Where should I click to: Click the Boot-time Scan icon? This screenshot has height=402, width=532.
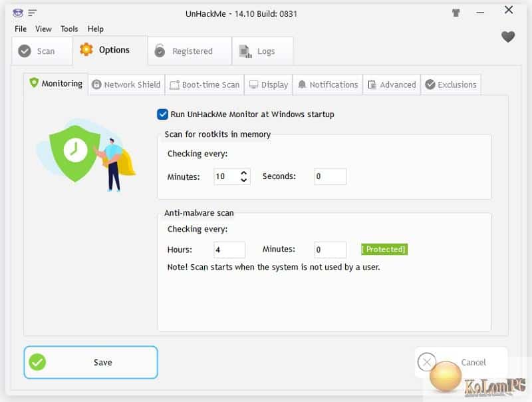(174, 85)
